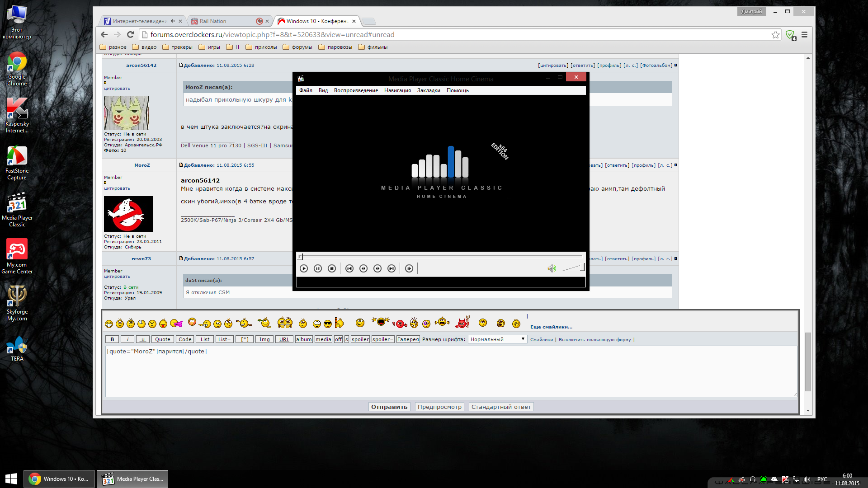
Task: Open the 'Воспроизведение' menu
Action: pos(356,90)
